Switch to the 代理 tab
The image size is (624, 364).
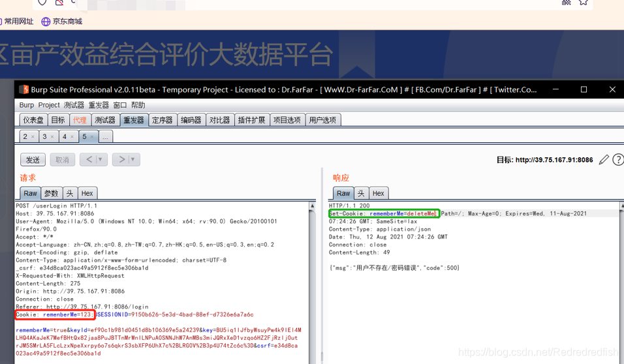(x=80, y=120)
